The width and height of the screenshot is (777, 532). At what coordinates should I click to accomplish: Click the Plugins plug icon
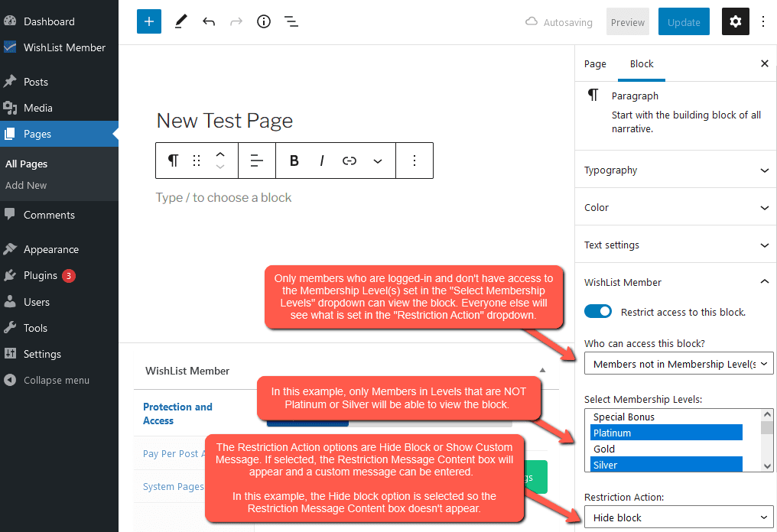pyautogui.click(x=10, y=275)
